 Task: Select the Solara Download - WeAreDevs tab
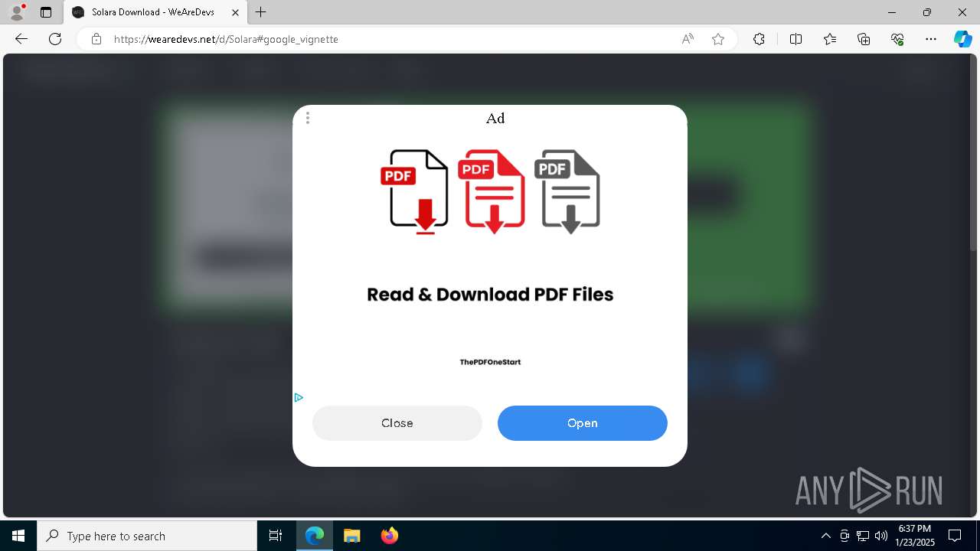(155, 12)
